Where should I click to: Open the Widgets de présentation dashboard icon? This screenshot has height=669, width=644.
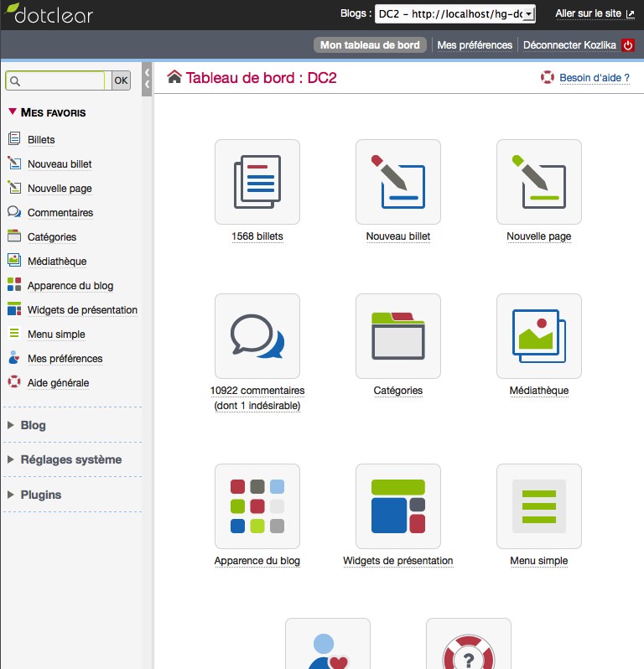[397, 506]
